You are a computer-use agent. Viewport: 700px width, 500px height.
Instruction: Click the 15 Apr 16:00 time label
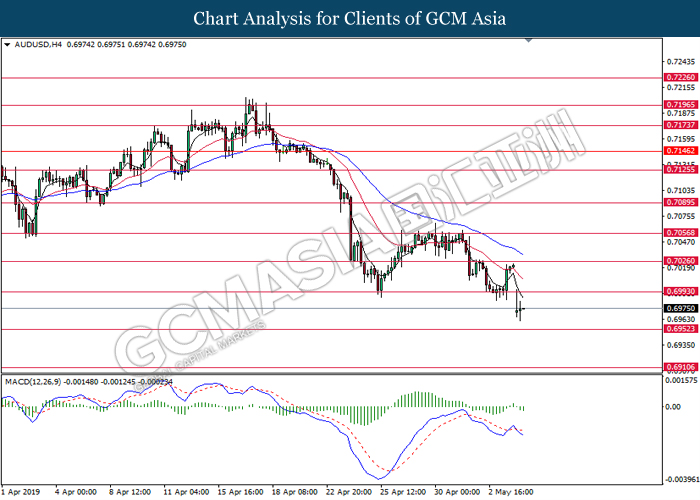(x=240, y=492)
